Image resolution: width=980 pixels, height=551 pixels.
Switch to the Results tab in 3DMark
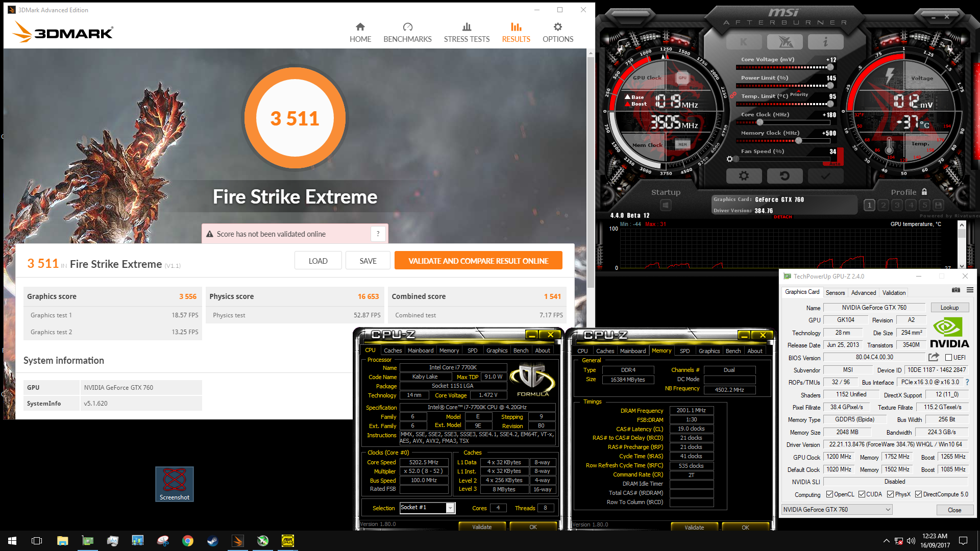point(516,33)
